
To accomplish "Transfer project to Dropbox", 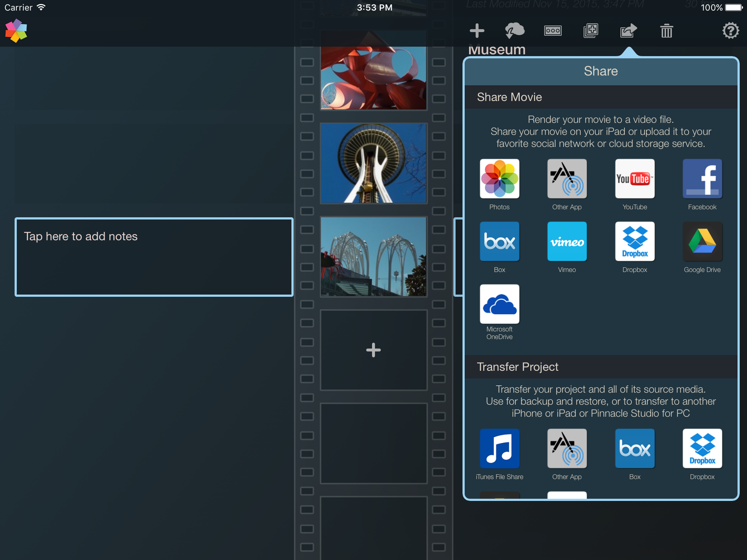I will coord(702,448).
